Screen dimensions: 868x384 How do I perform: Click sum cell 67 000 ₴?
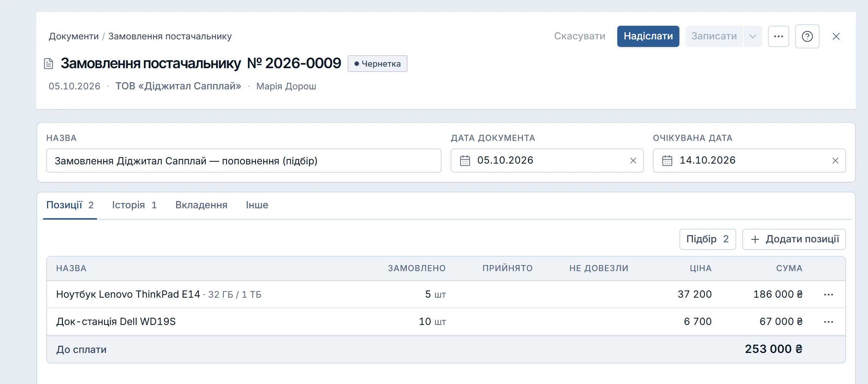point(781,322)
